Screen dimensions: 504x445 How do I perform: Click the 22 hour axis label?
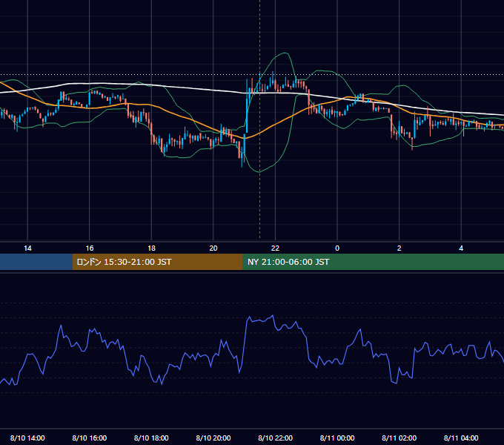275,248
